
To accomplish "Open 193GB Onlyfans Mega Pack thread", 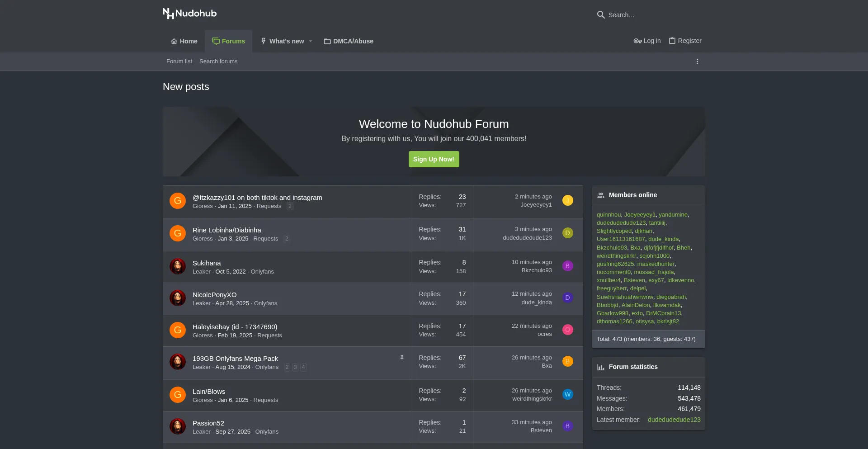I will coord(235,359).
